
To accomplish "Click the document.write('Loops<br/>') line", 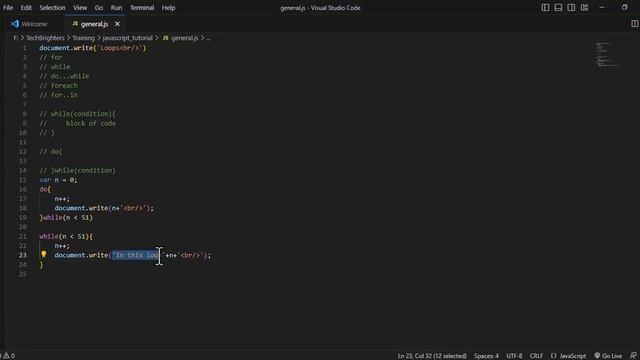I will (x=93, y=48).
